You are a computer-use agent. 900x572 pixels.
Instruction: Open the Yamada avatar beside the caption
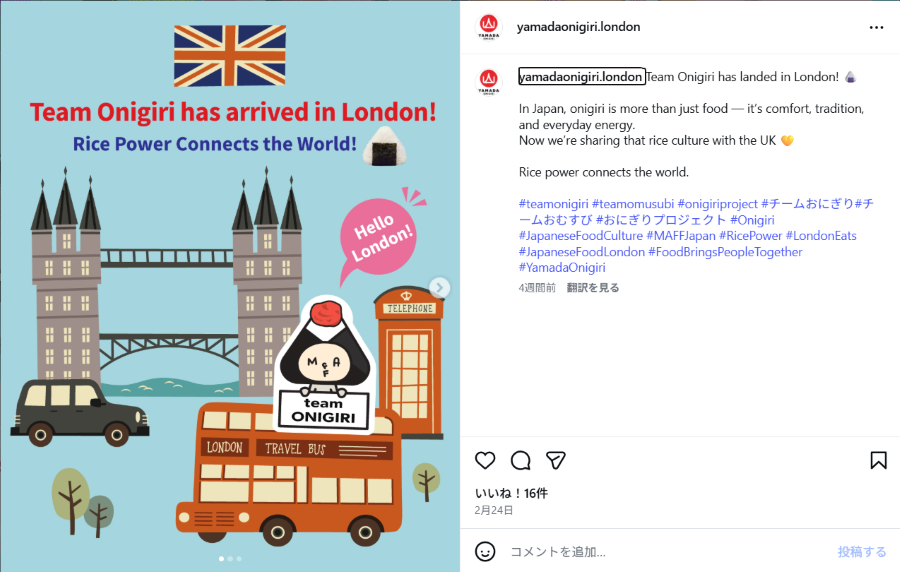[x=488, y=81]
